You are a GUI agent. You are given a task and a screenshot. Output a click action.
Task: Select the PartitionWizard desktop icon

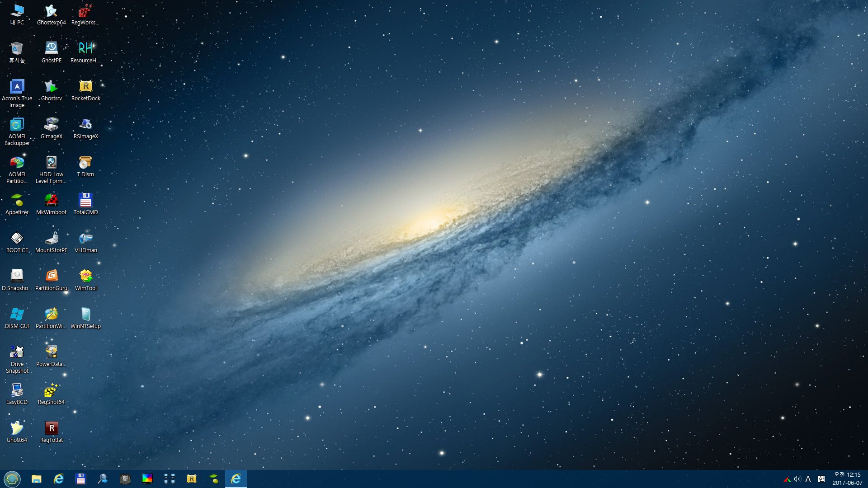51,318
